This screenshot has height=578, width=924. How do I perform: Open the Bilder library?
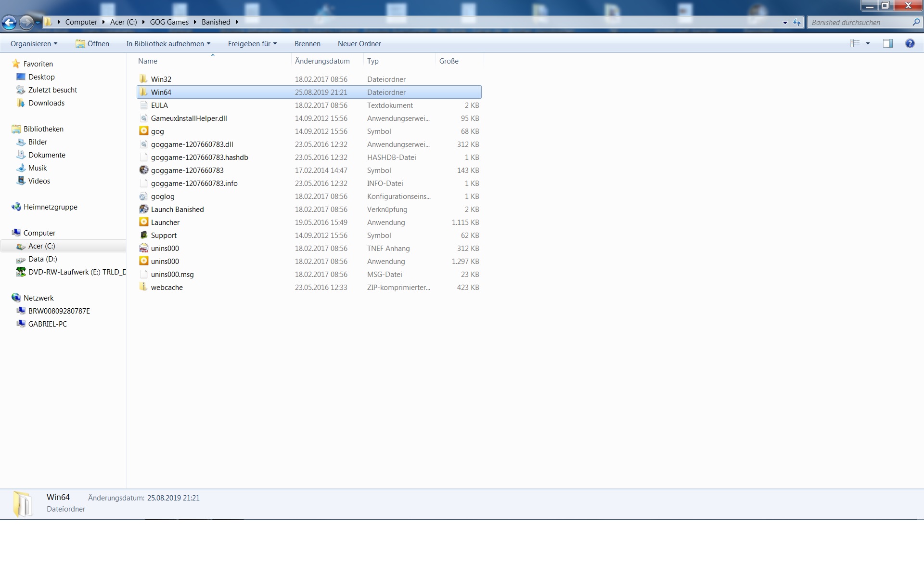coord(38,142)
